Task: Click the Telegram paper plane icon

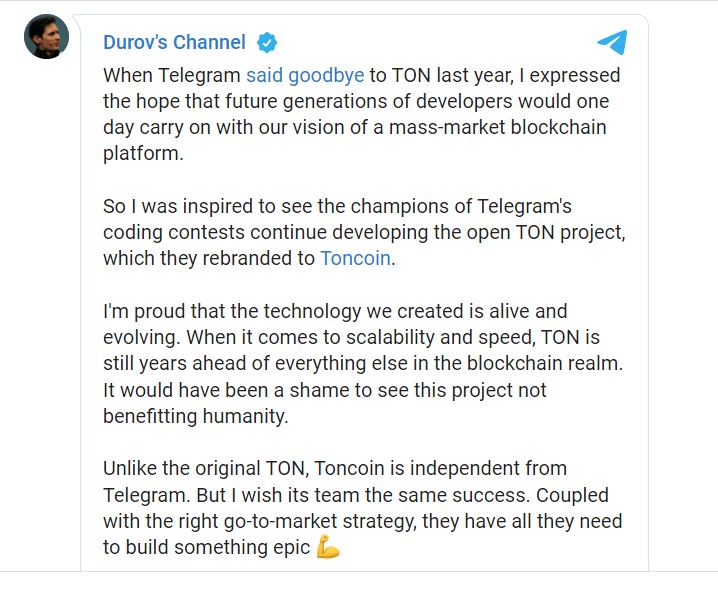Action: coord(612,42)
